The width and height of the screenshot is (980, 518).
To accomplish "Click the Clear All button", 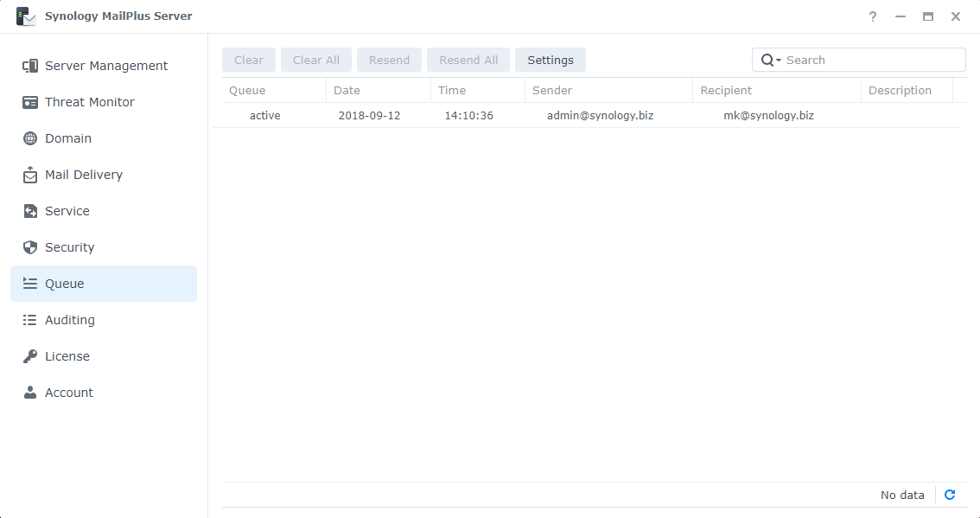I will click(x=316, y=60).
